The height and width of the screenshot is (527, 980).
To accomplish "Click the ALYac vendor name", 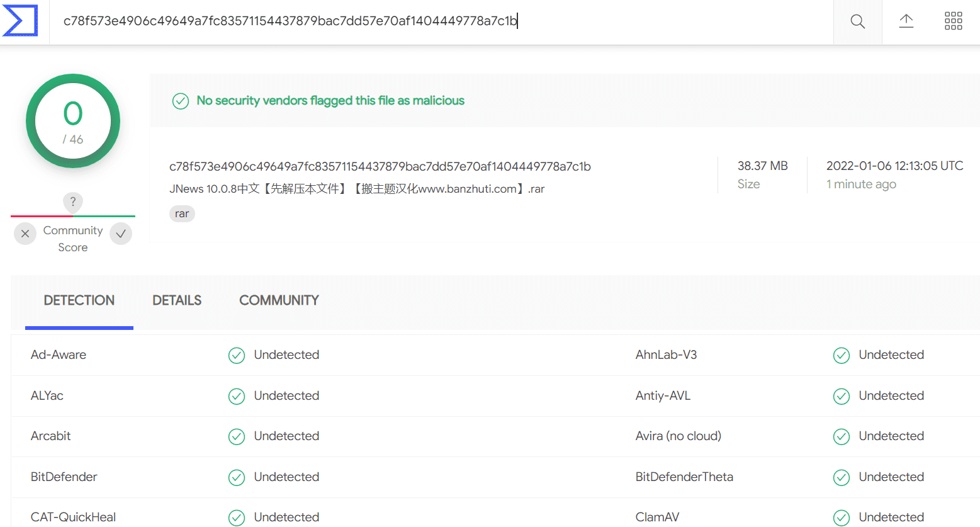I will [47, 395].
